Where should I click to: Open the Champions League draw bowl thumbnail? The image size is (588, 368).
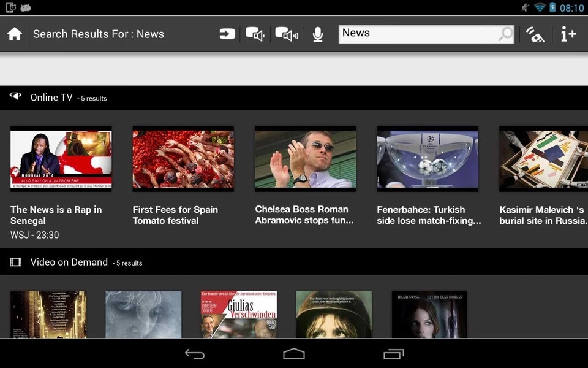point(428,159)
